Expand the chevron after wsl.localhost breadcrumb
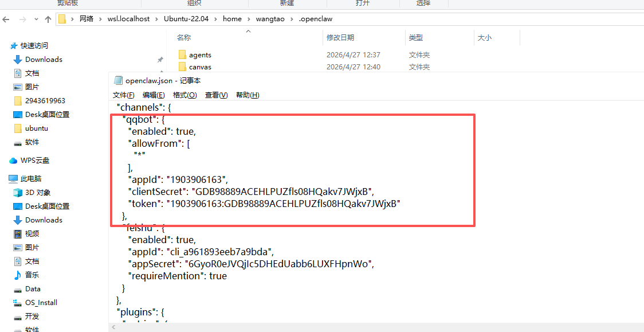Viewport: 644px width, 332px height. pos(157,19)
